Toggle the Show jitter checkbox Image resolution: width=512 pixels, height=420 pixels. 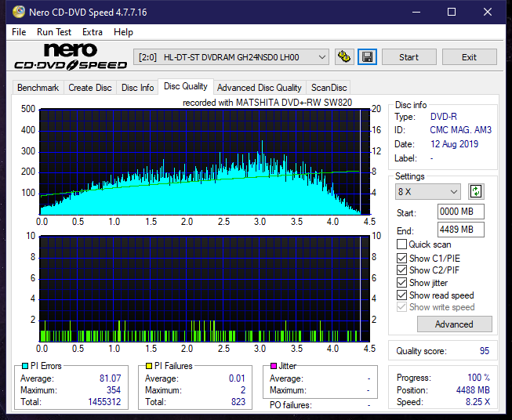pos(401,283)
